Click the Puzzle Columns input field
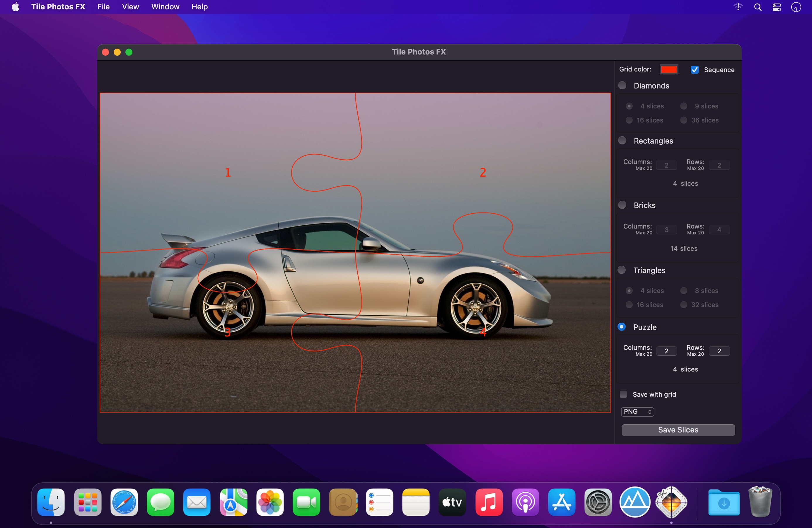 coord(666,351)
